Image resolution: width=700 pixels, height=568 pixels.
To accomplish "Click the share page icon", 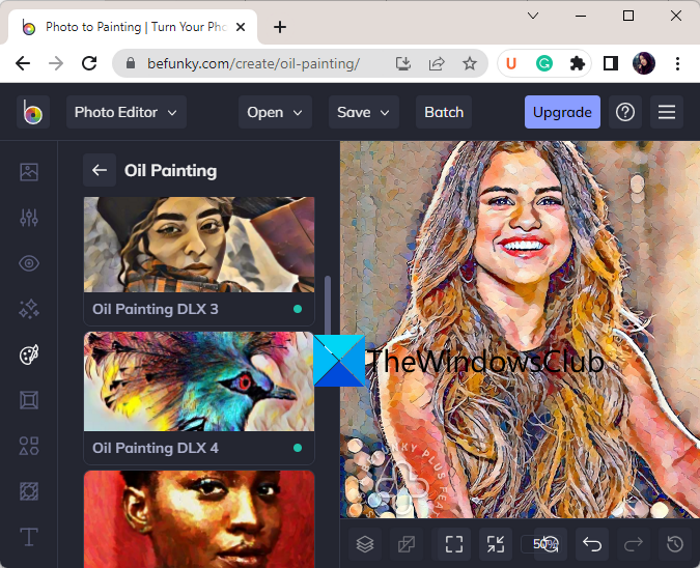I will tap(436, 63).
